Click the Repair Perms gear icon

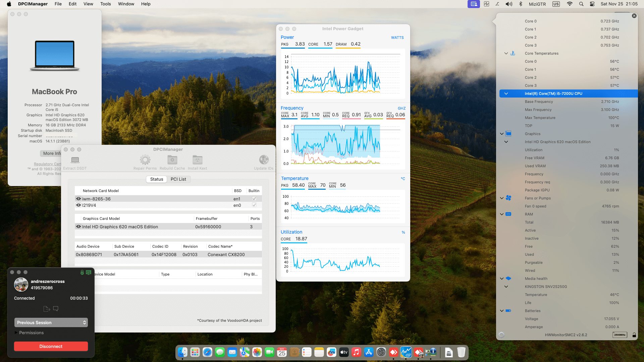(145, 160)
